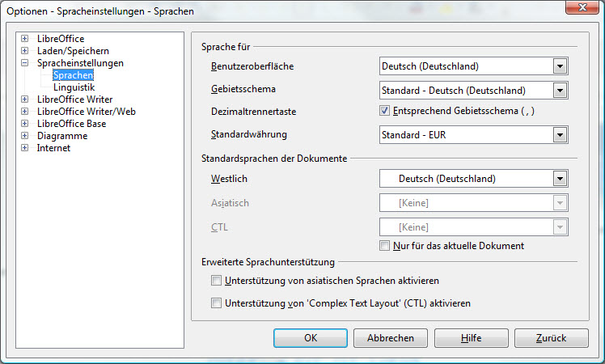Close the Optionen dialog window

pyautogui.click(x=582, y=7)
